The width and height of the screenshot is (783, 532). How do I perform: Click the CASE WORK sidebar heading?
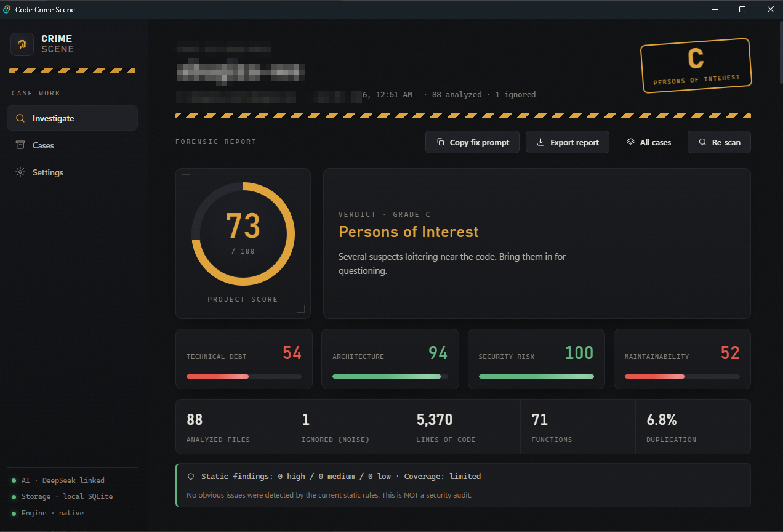(36, 93)
